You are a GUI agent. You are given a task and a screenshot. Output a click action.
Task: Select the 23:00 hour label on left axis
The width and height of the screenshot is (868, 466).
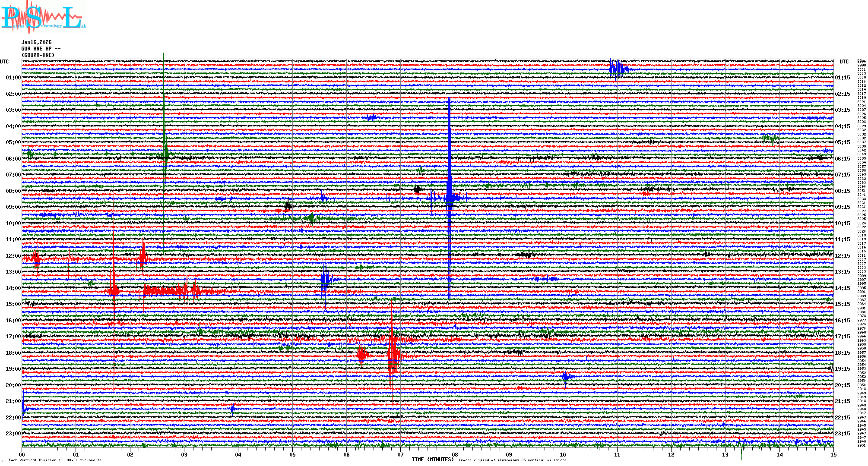pyautogui.click(x=13, y=434)
